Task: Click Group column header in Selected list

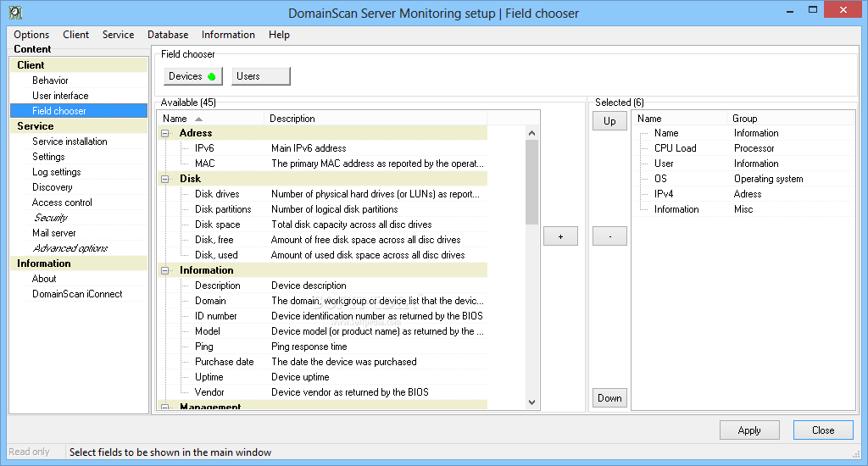Action: coord(791,119)
